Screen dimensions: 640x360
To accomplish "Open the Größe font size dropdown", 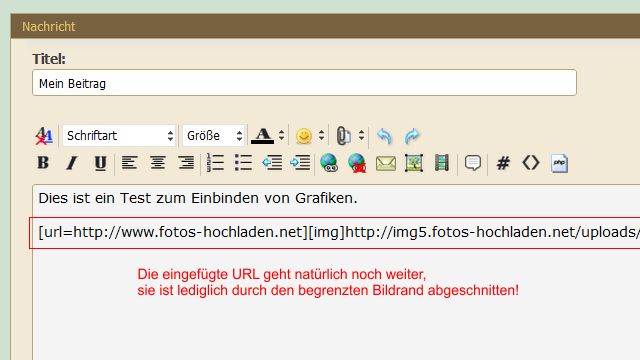I will [x=213, y=136].
